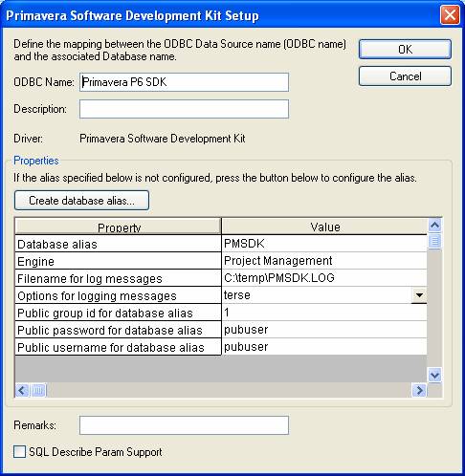Screen dimensions: 465x476
Task: Click the Property column header
Action: pos(118,227)
